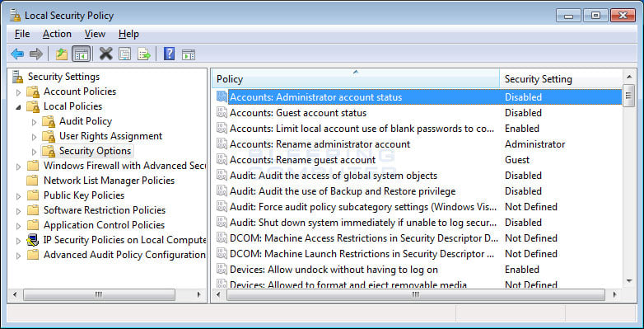
Task: Toggle Show/Hide Console Tree icon
Action: (x=82, y=54)
